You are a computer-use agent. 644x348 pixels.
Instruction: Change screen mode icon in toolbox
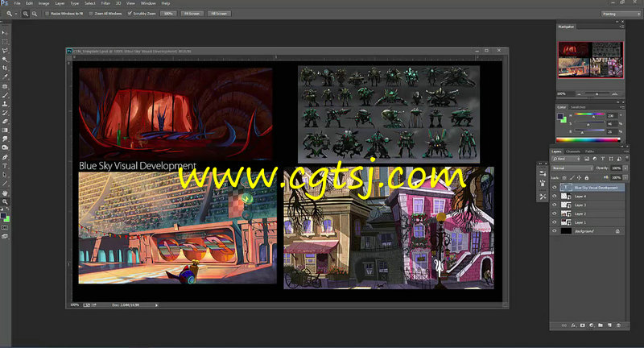tap(5, 236)
